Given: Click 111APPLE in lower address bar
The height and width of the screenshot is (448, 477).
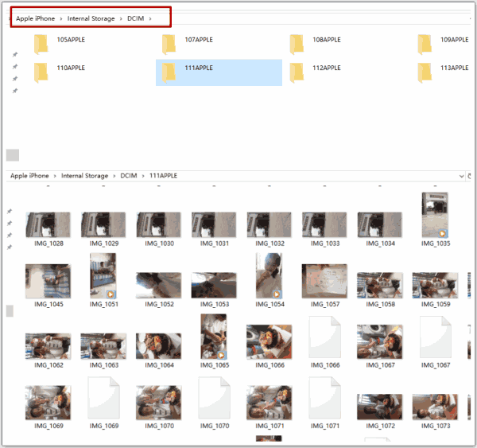Looking at the screenshot, I should [163, 176].
